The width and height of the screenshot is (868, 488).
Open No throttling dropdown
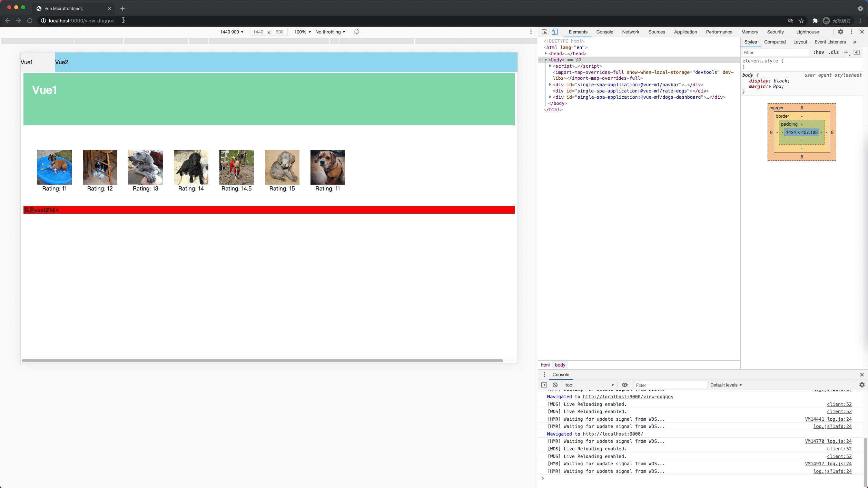point(330,32)
